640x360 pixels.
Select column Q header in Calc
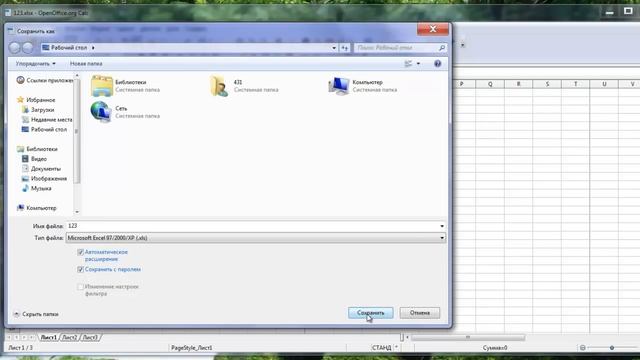pos(490,84)
